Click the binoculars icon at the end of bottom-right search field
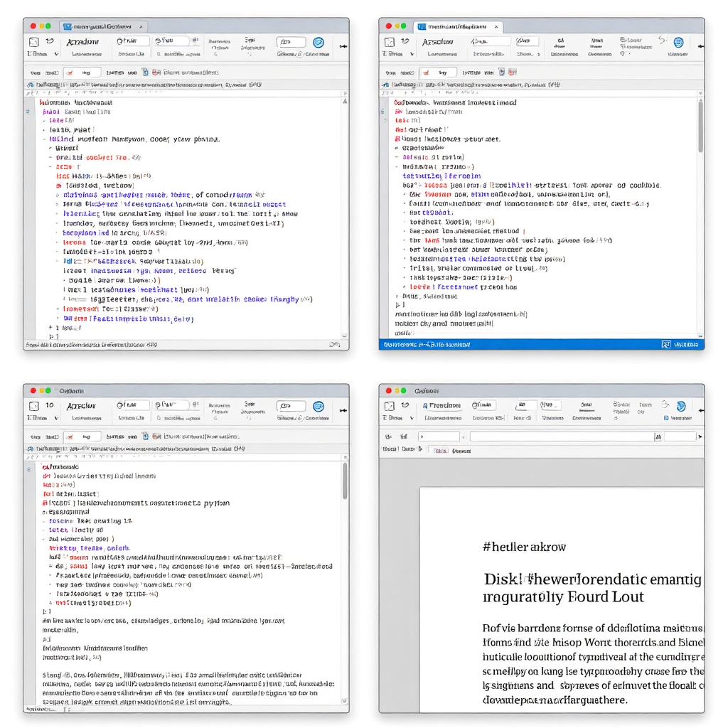Image resolution: width=728 pixels, height=728 pixels. click(658, 437)
